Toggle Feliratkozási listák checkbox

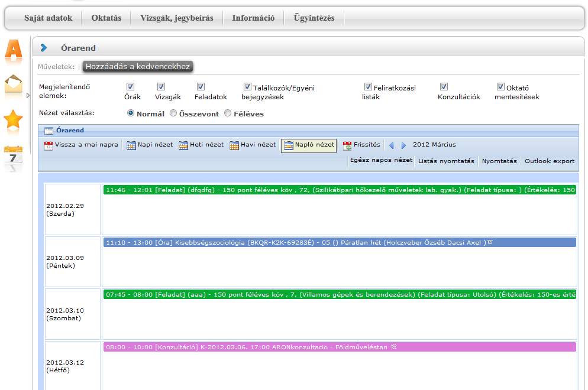click(x=369, y=86)
